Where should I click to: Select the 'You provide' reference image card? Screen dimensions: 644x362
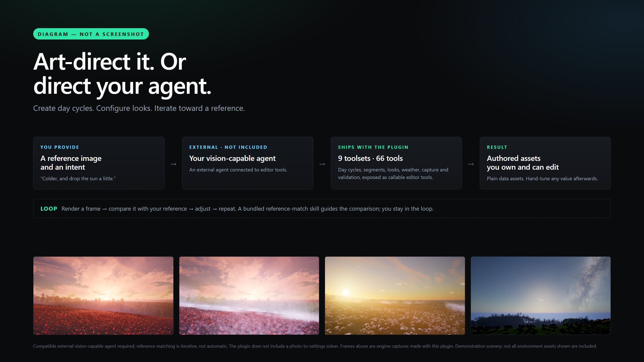(99, 163)
